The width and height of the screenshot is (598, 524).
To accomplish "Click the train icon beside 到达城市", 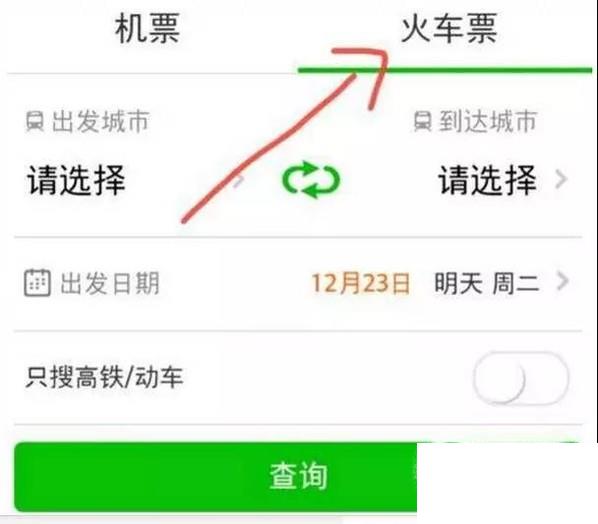I will [x=423, y=121].
